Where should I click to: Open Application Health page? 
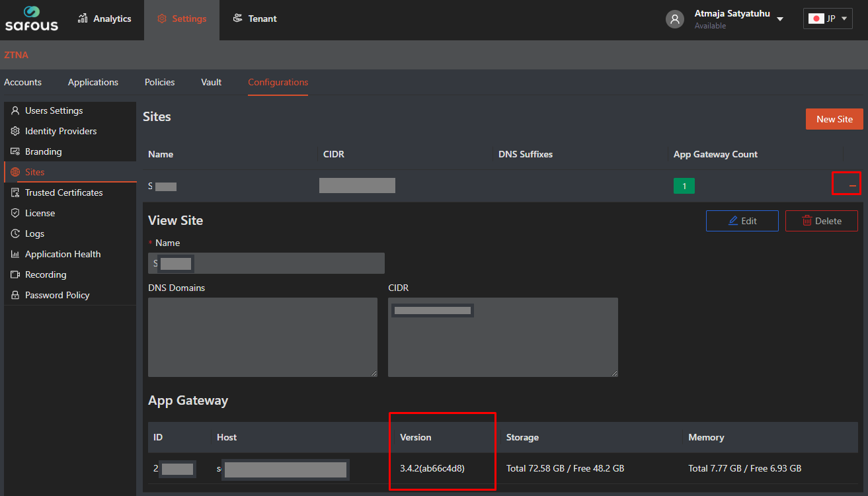pos(63,254)
